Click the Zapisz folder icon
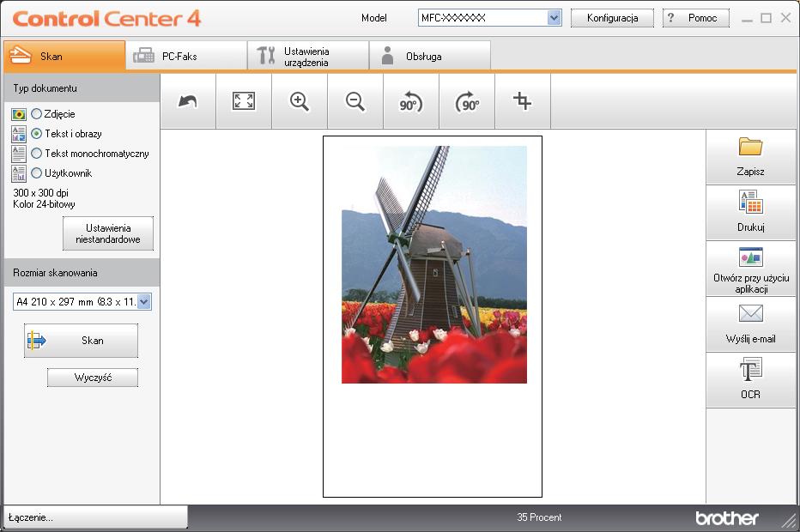The image size is (800, 532). pos(750,147)
